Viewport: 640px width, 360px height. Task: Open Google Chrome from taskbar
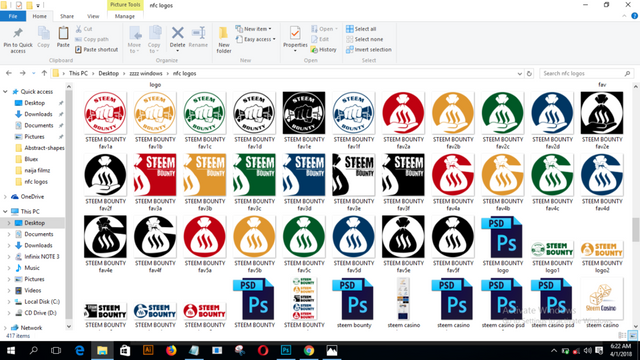(309, 351)
